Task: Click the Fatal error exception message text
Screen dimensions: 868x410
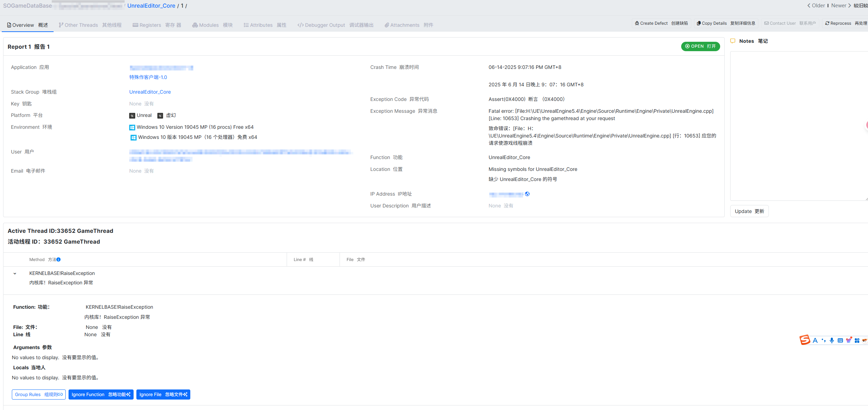Action: tap(601, 115)
